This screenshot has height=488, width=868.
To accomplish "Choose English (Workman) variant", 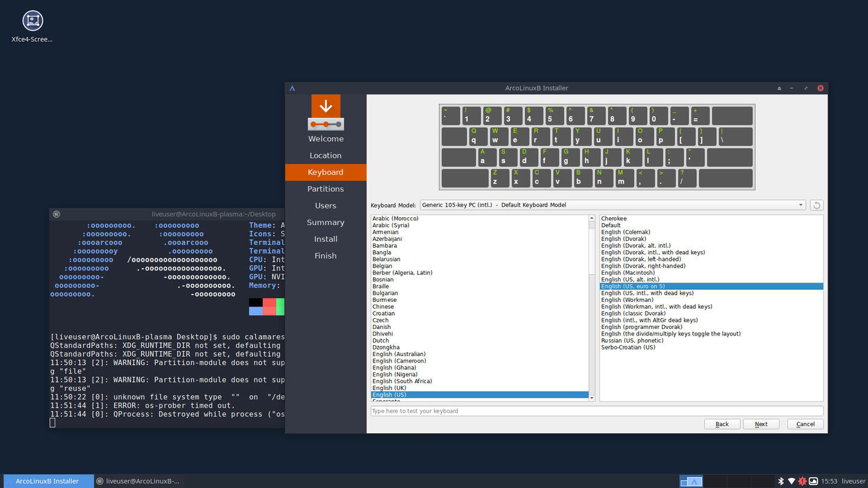I will click(x=711, y=300).
